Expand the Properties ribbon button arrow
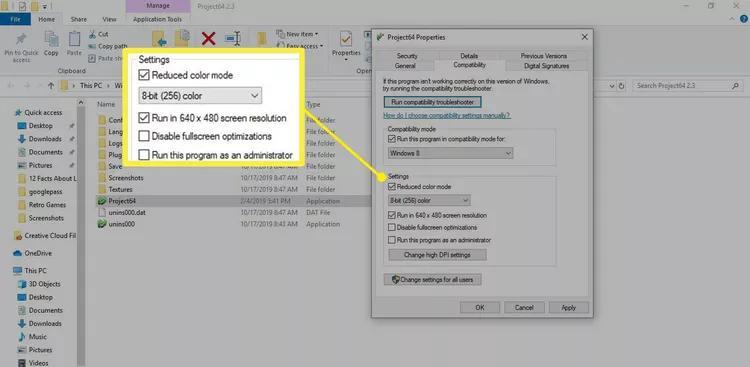The height and width of the screenshot is (367, 750). tap(346, 60)
